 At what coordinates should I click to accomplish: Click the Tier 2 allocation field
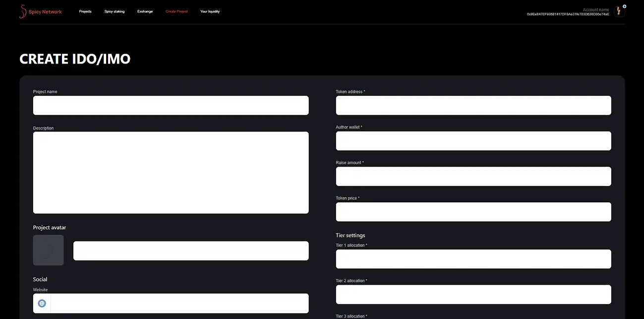(x=473, y=294)
